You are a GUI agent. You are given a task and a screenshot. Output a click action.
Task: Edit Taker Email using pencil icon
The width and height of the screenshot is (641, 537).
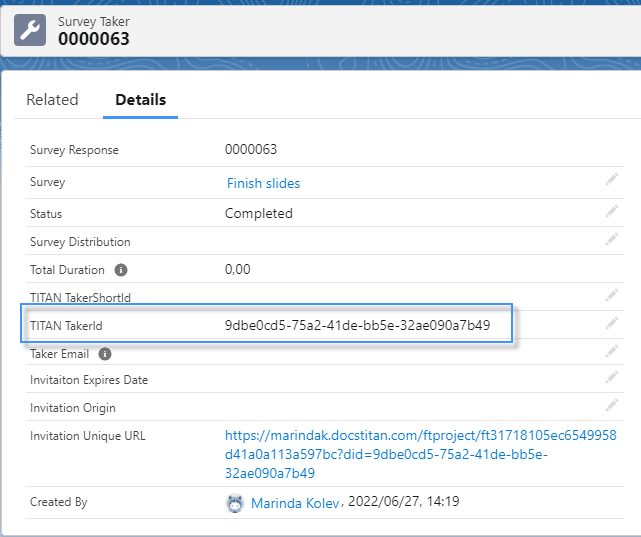pyautogui.click(x=612, y=352)
